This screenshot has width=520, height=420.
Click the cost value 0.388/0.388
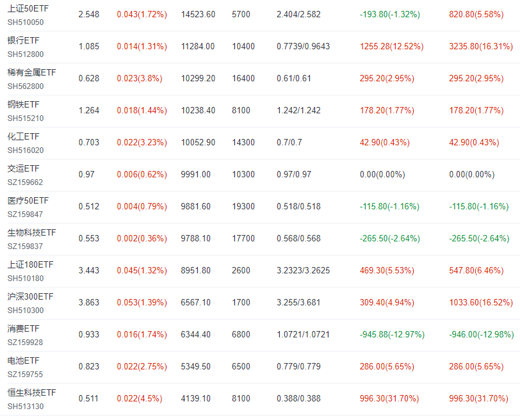click(298, 398)
